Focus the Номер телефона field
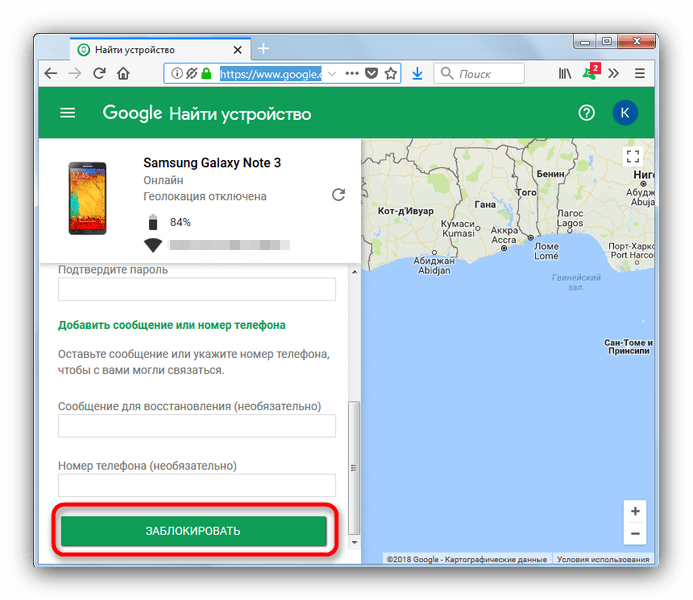 tap(197, 486)
